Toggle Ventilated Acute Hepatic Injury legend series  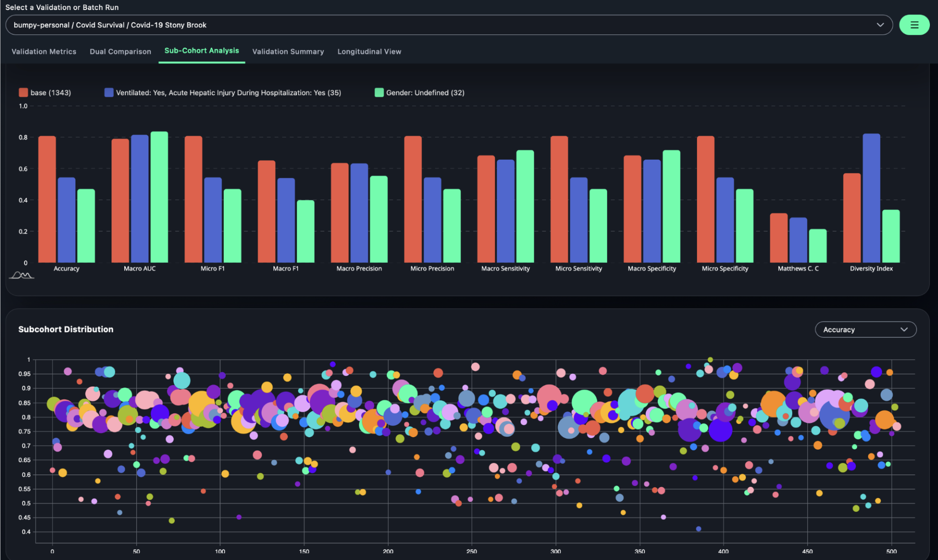coord(228,93)
